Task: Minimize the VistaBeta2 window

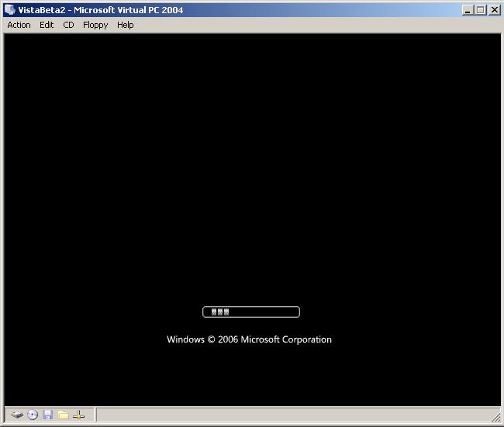Action: coord(468,10)
